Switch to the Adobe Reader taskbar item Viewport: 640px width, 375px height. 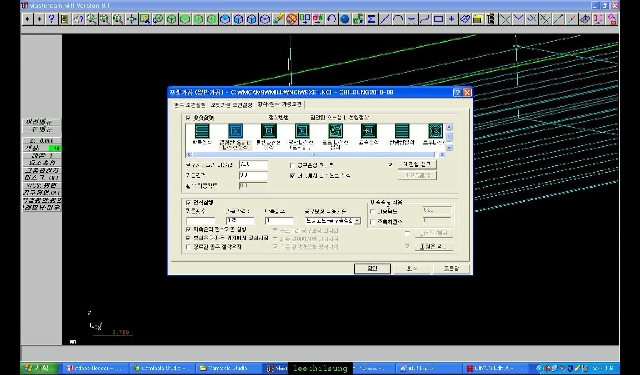tap(96, 368)
